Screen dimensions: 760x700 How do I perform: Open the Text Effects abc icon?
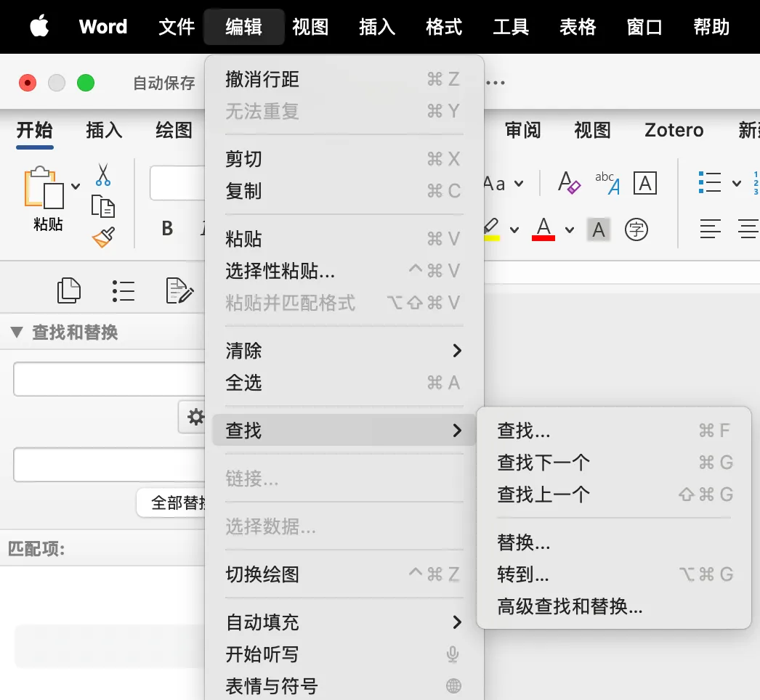(607, 183)
